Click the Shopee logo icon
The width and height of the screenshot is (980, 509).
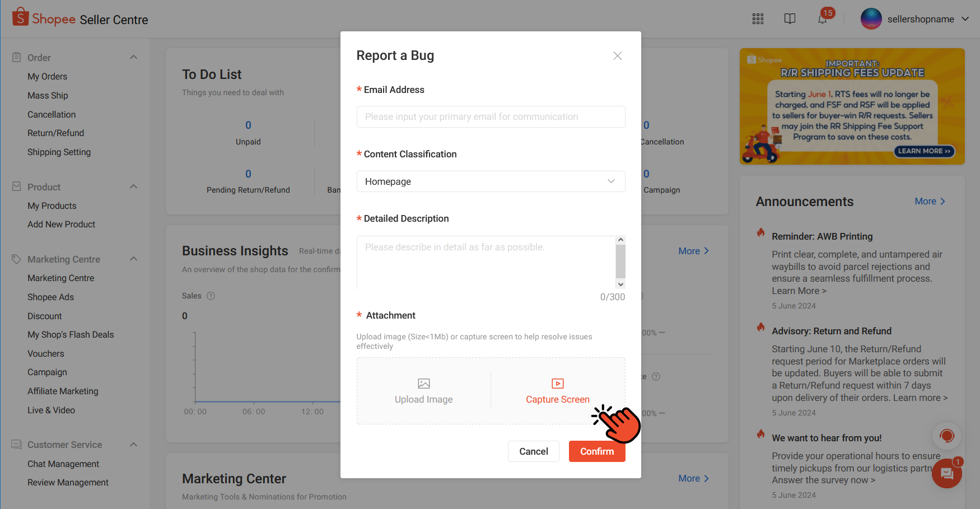pos(20,17)
